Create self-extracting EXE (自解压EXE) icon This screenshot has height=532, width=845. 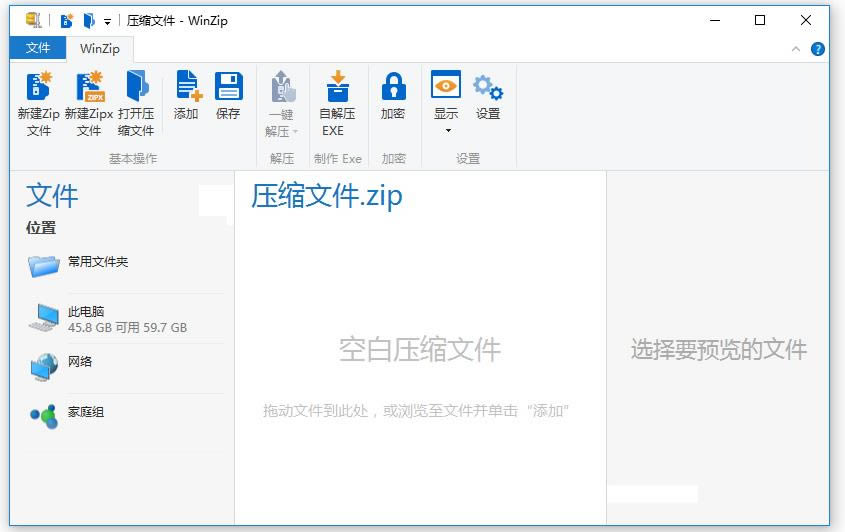point(337,86)
